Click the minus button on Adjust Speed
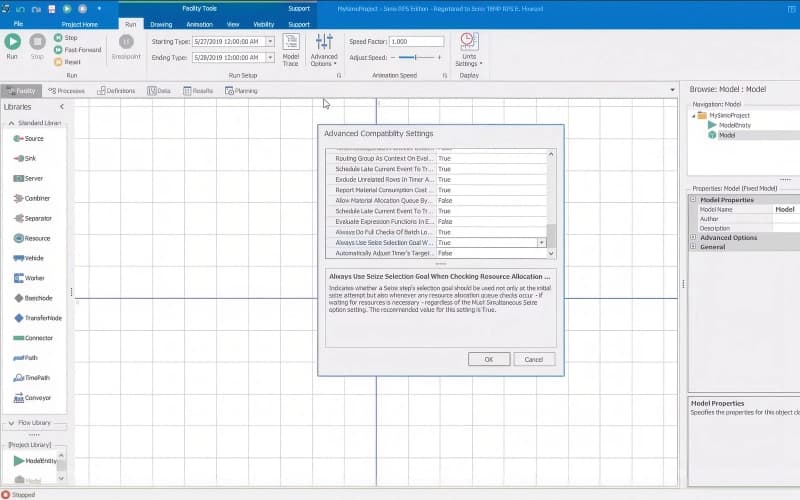The image size is (800, 500). tap(393, 58)
